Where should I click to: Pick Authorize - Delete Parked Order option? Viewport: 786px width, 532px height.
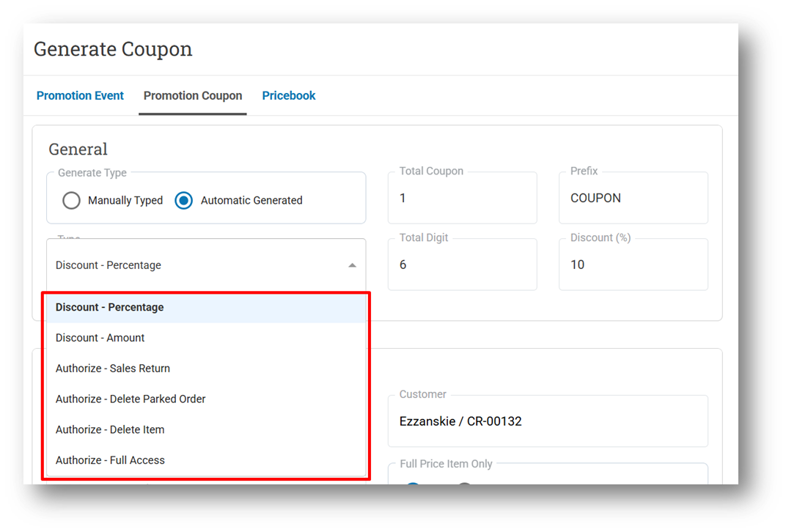point(131,399)
